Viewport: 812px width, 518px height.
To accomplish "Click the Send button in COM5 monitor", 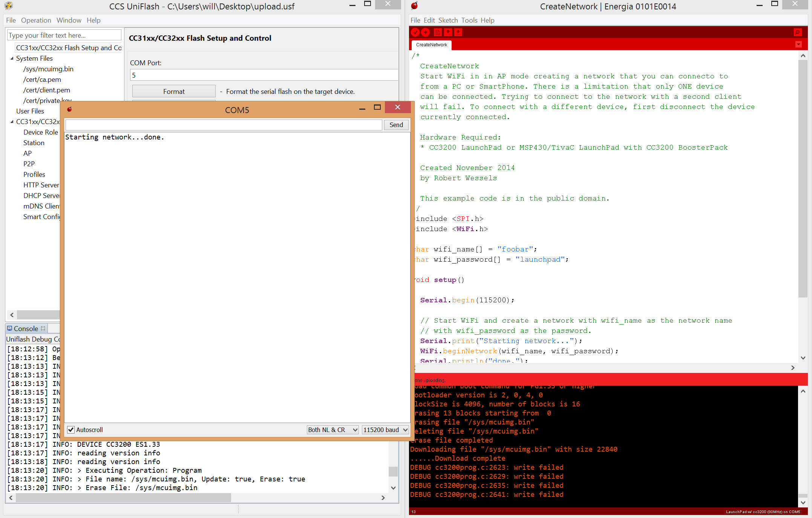I will point(396,125).
